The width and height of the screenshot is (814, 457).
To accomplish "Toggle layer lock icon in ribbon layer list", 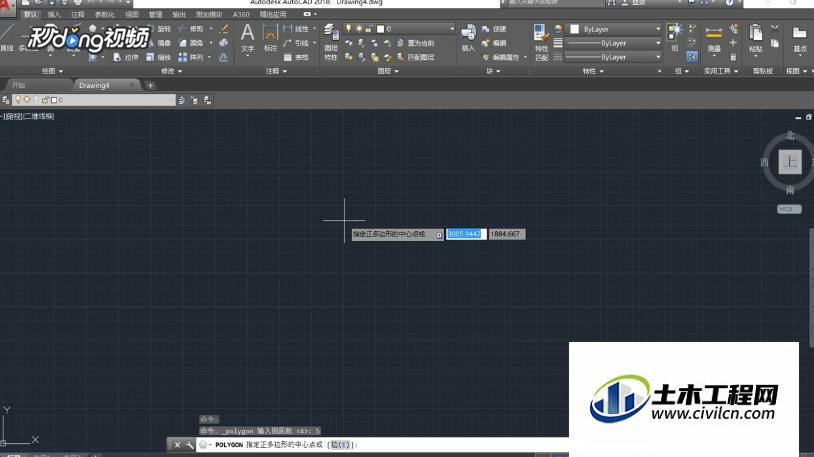I will pyautogui.click(x=369, y=29).
